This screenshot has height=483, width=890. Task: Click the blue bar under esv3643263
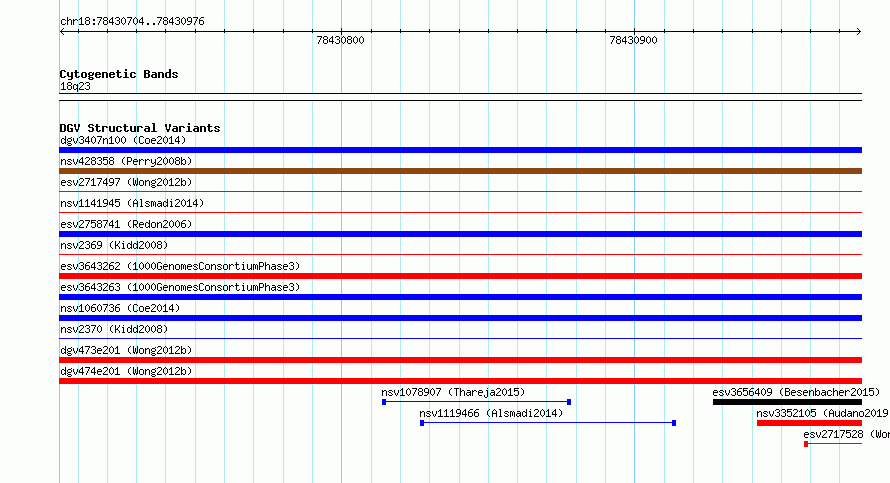pyautogui.click(x=460, y=297)
